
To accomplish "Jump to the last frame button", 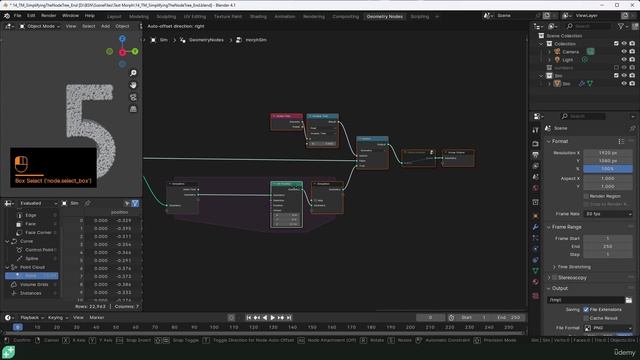I will coord(289,318).
